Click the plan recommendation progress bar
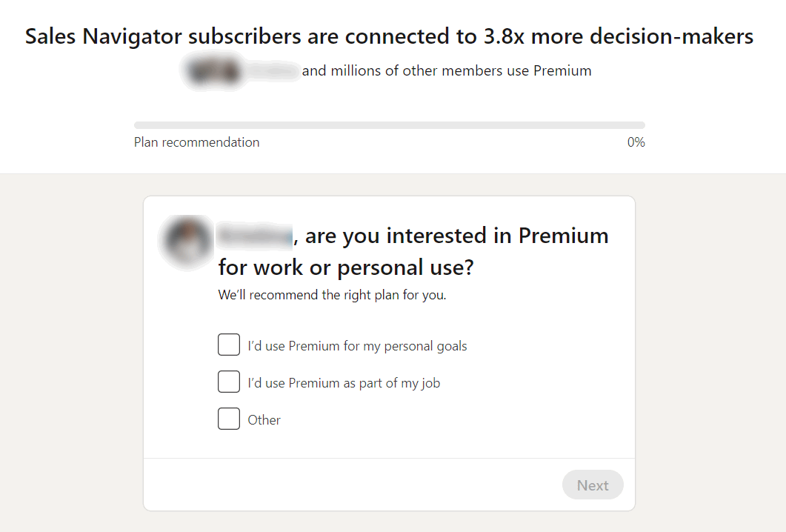The image size is (786, 532). coord(389,124)
